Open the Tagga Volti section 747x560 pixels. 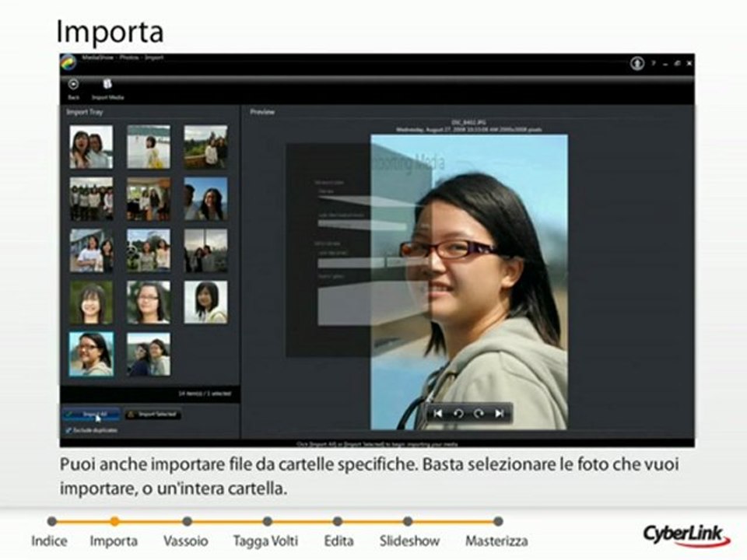pyautogui.click(x=266, y=541)
